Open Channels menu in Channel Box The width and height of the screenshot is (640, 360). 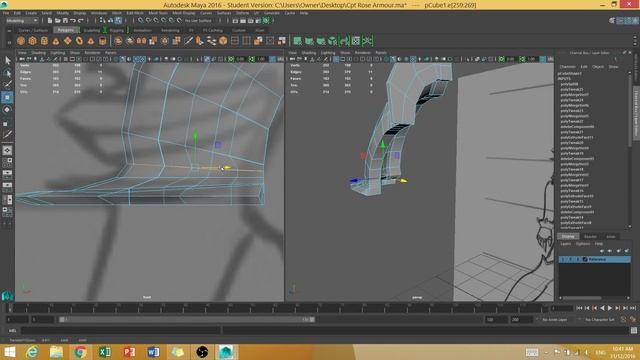click(x=567, y=67)
